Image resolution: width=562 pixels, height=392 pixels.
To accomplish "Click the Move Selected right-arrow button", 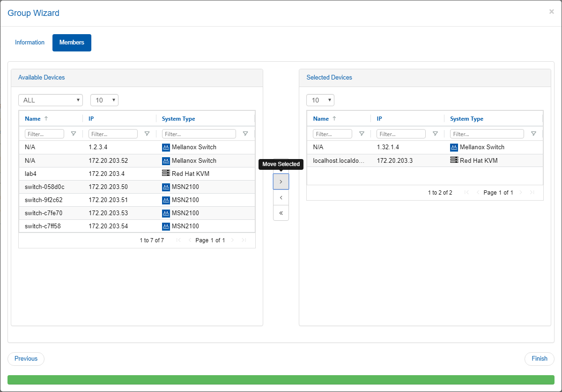I will [x=281, y=181].
